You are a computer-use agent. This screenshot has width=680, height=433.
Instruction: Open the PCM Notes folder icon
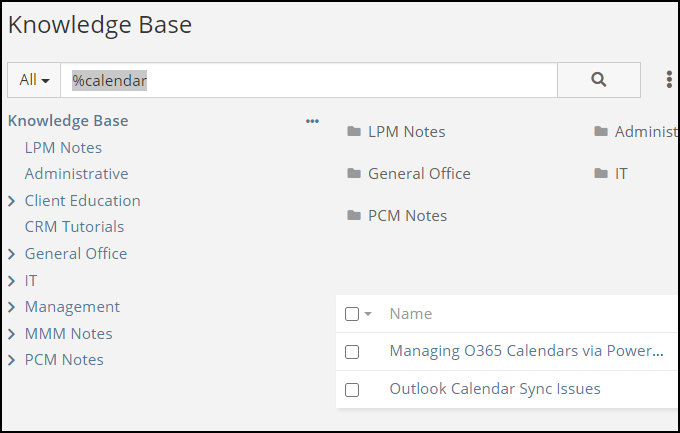pos(353,216)
